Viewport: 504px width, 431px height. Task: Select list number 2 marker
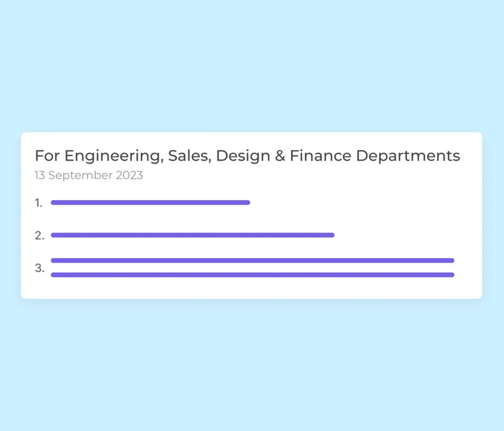click(39, 235)
